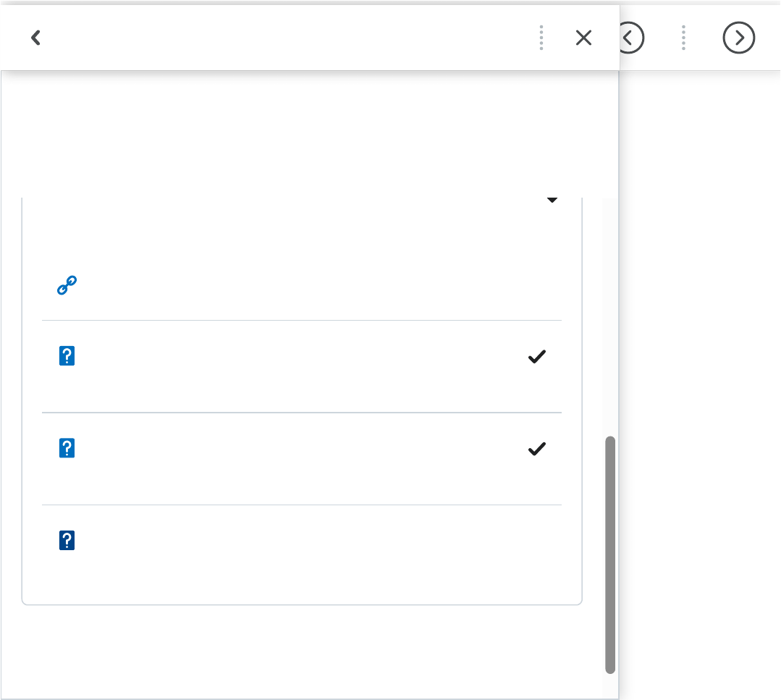This screenshot has width=781, height=700.
Task: Toggle the first quiz's completion checkmark
Action: 536,356
